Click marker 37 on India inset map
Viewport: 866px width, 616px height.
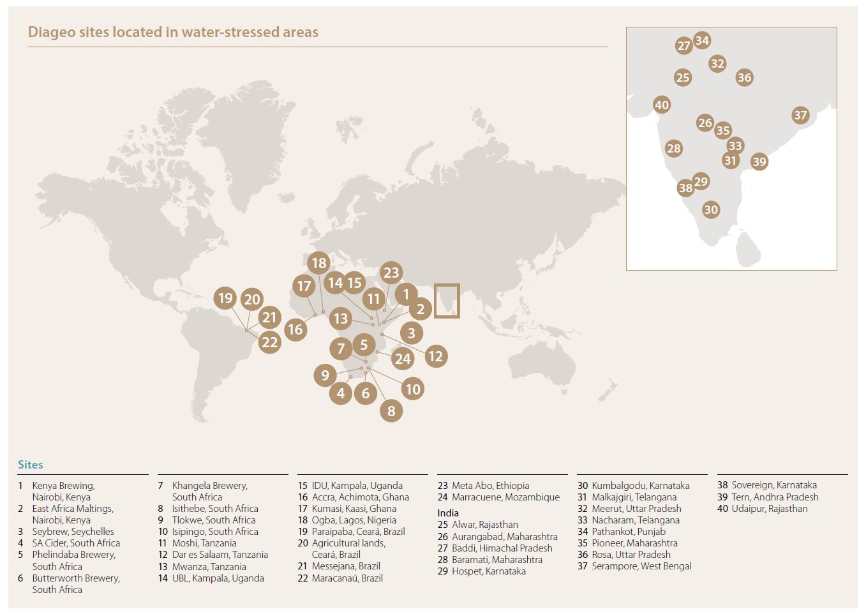800,116
